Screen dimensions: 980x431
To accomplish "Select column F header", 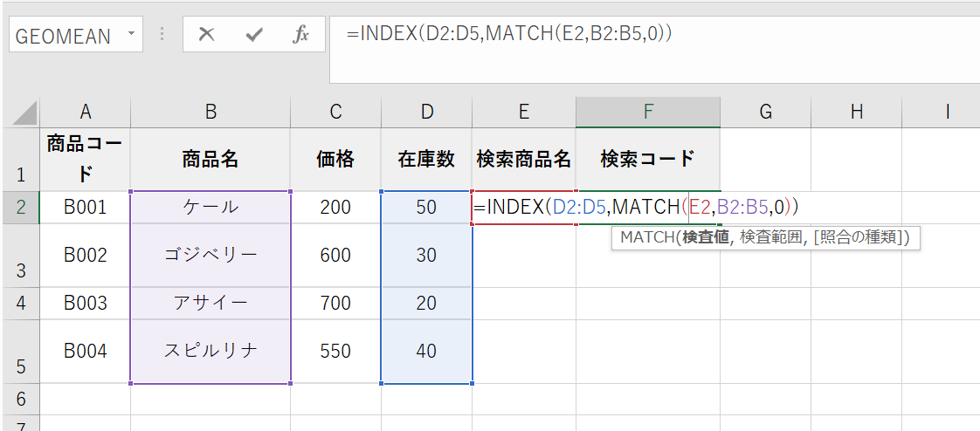I will coord(647,112).
